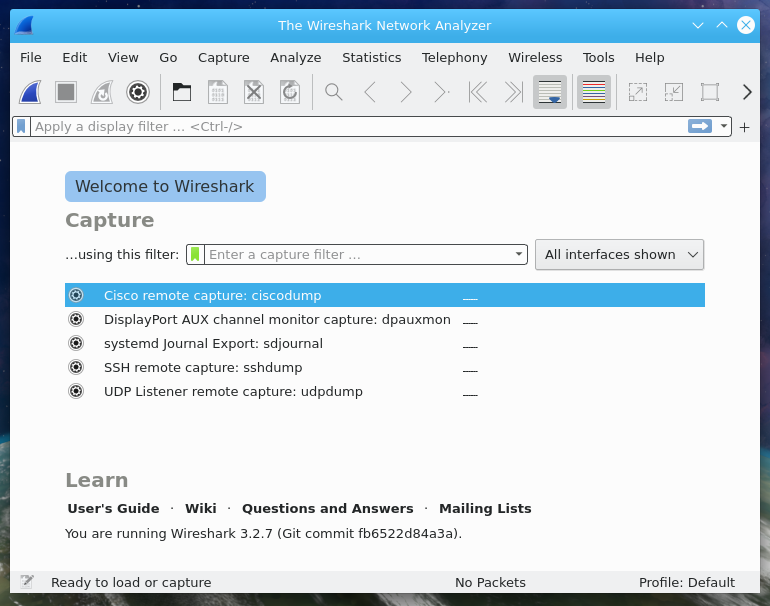Go forward to next packet arrow
The height and width of the screenshot is (606, 770).
click(406, 92)
